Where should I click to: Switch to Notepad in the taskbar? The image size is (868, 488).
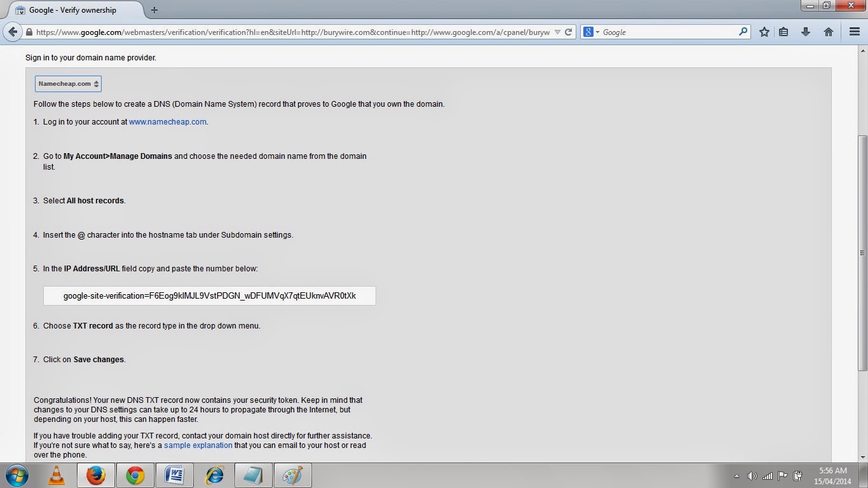pos(254,475)
